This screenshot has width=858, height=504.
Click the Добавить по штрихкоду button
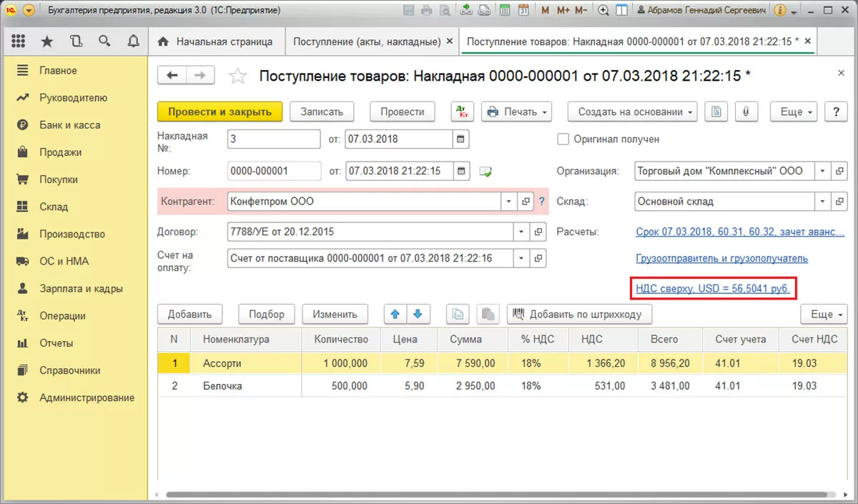pos(579,314)
